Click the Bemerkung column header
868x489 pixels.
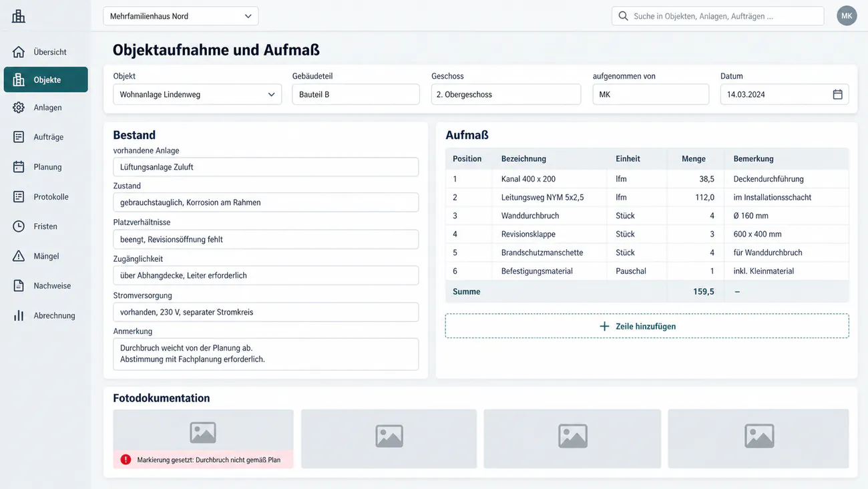(x=753, y=159)
